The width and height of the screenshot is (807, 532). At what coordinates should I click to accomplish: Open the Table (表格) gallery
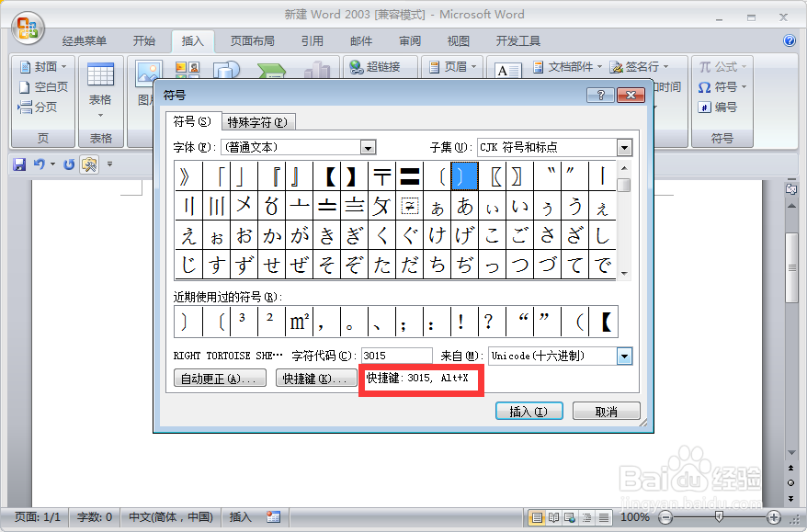coord(100,90)
